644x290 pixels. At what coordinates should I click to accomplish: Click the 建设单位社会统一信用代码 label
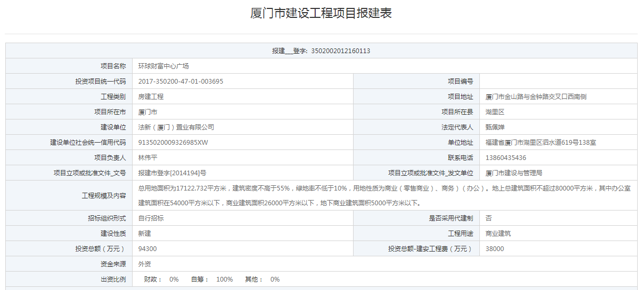[x=88, y=143]
